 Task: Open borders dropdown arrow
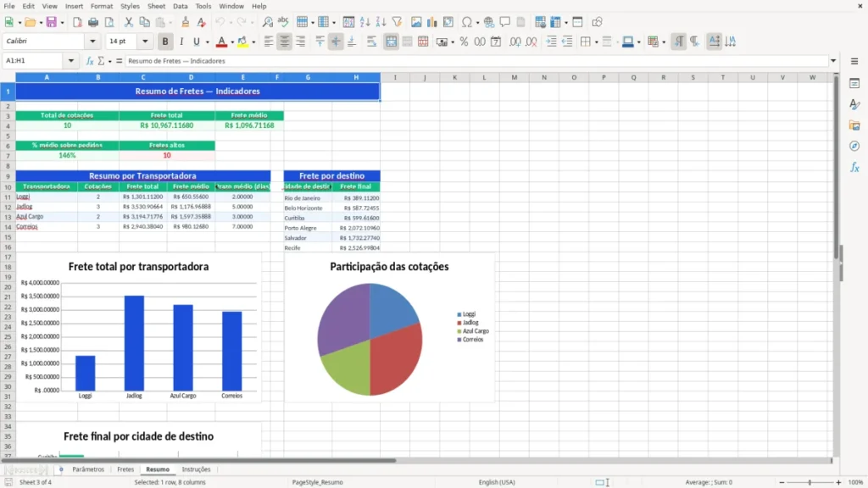point(596,42)
